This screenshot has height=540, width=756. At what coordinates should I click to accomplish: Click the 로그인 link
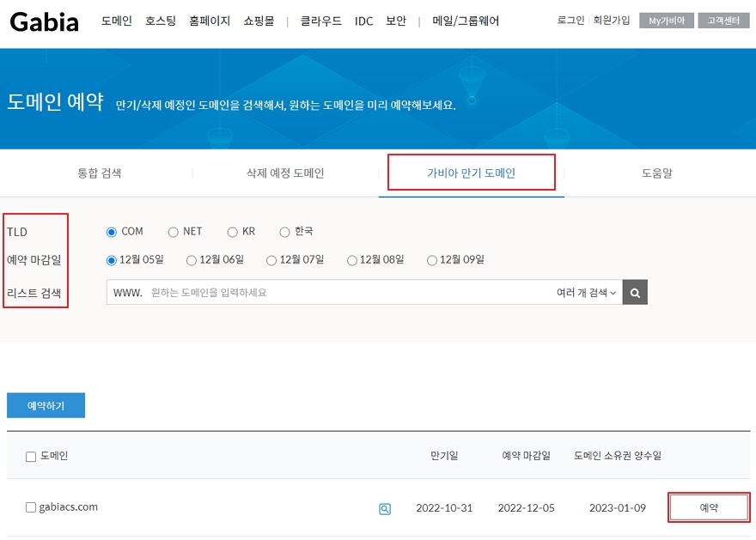[x=570, y=21]
